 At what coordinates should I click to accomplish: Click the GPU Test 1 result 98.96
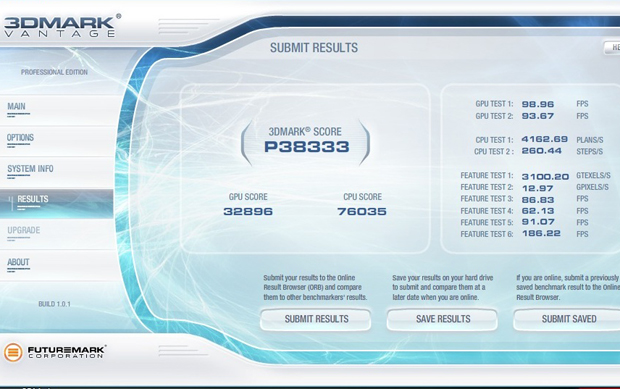(538, 104)
